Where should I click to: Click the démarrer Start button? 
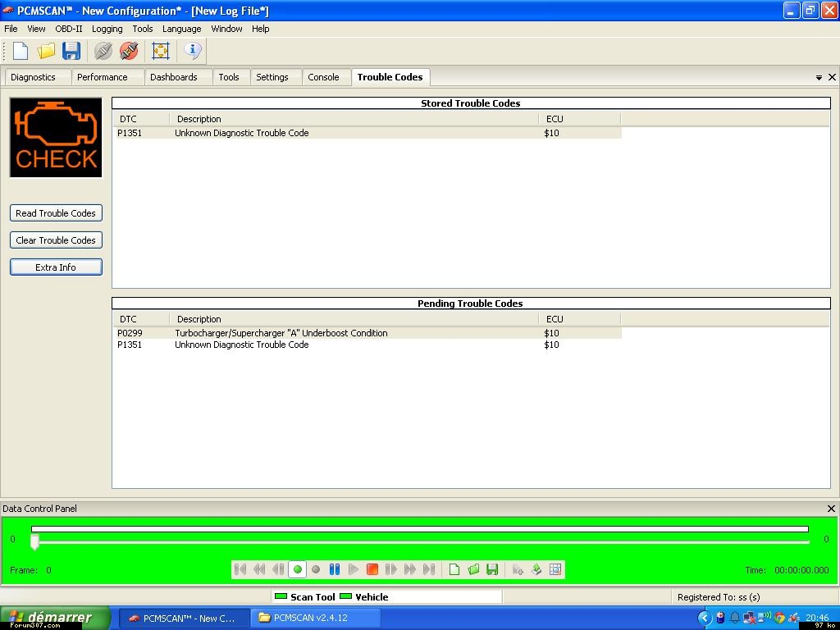click(x=55, y=619)
